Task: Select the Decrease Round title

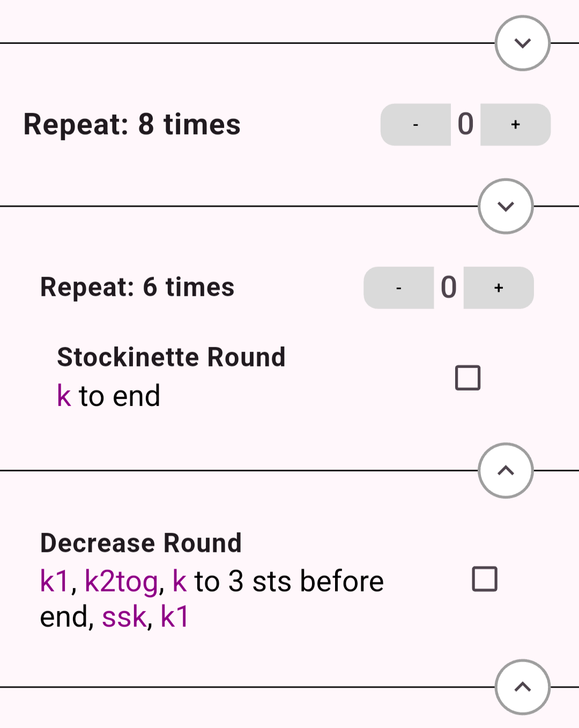Action: tap(141, 543)
